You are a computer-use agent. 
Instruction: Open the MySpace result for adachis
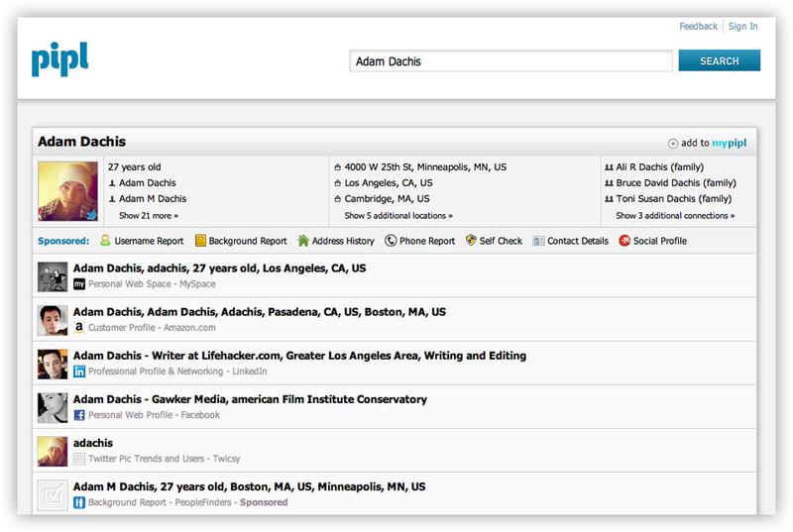pyautogui.click(x=219, y=268)
